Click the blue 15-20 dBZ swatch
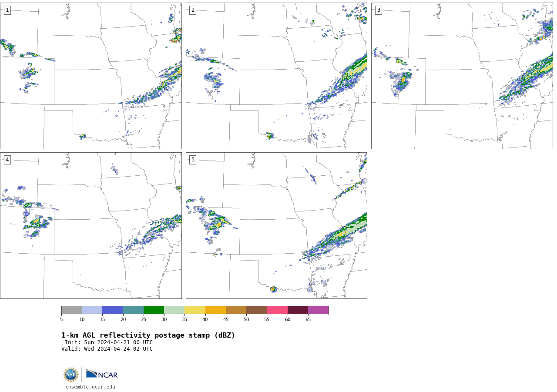The width and height of the screenshot is (557, 392). click(113, 310)
